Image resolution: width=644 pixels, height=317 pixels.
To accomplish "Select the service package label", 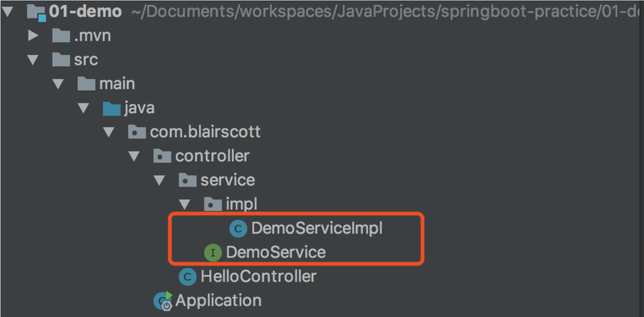I will point(228,180).
